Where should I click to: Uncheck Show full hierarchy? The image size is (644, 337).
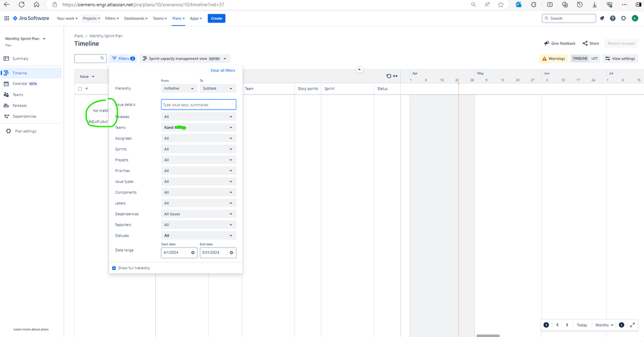point(114,268)
